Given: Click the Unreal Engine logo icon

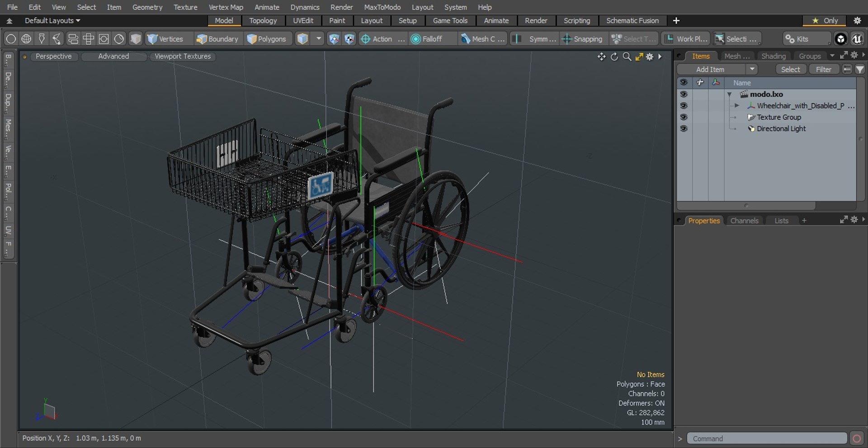Looking at the screenshot, I should 857,39.
